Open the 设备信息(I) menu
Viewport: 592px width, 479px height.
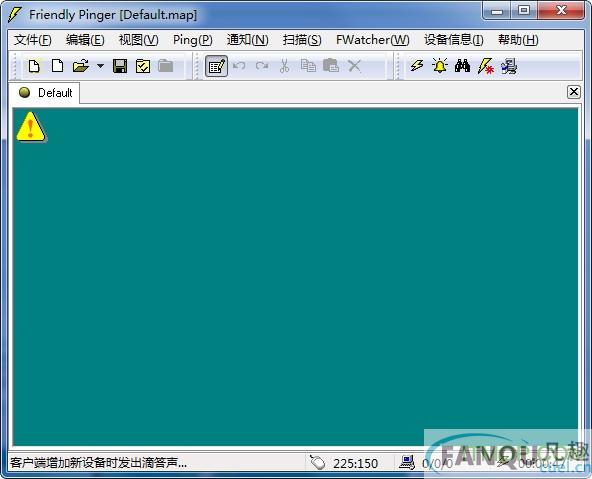point(453,40)
